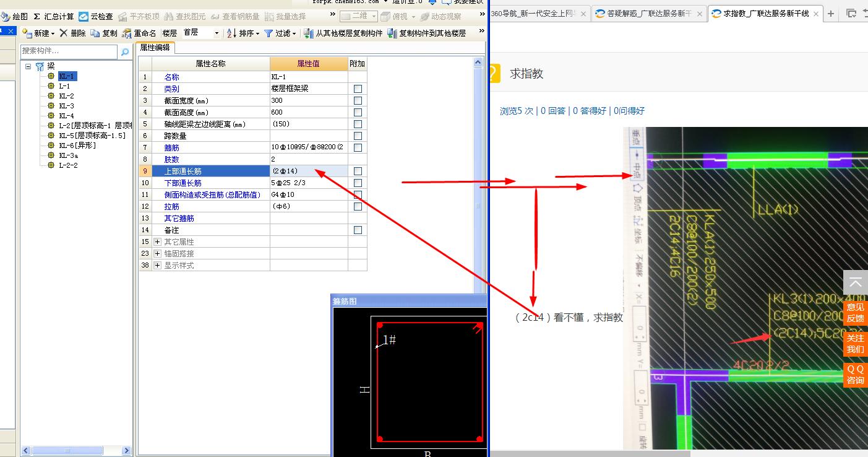Click 批量选择 toolbar item
Screen dimensions: 868x457
point(285,17)
